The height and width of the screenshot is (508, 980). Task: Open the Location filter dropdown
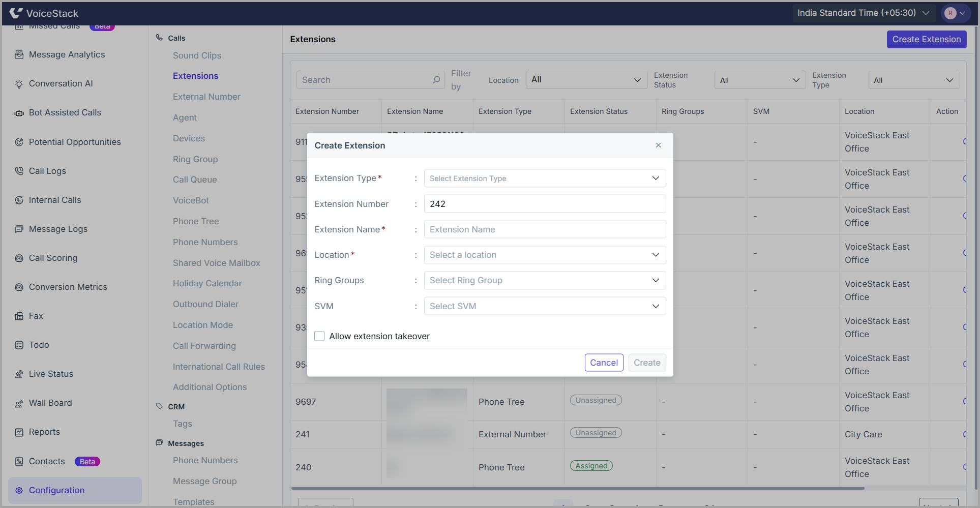[x=586, y=80]
